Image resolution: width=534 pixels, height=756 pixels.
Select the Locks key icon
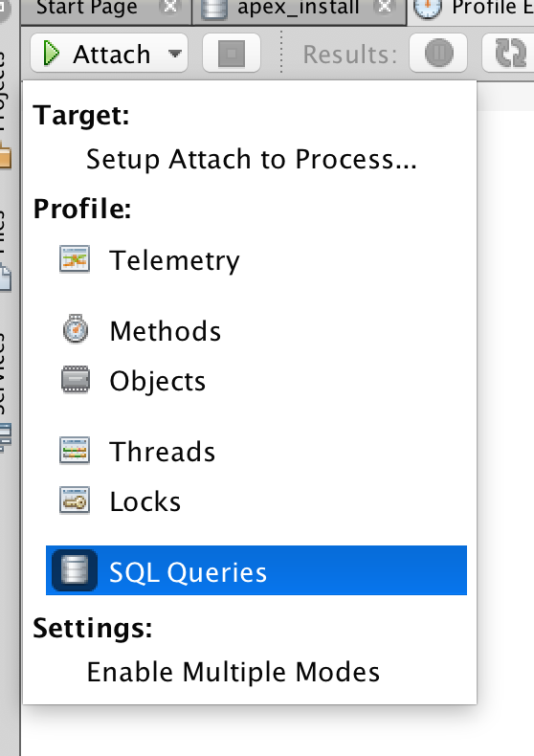[x=75, y=500]
